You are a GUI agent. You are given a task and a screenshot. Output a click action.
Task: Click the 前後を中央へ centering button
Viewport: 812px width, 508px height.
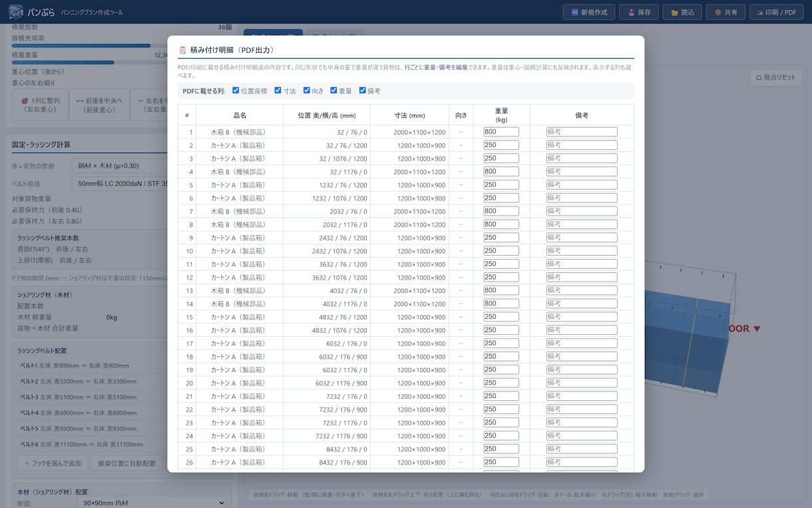click(100, 105)
